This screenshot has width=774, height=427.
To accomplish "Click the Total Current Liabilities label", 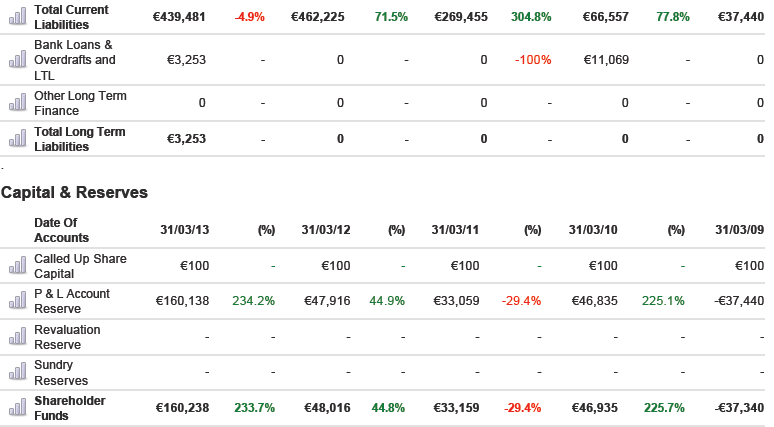I will tap(71, 17).
